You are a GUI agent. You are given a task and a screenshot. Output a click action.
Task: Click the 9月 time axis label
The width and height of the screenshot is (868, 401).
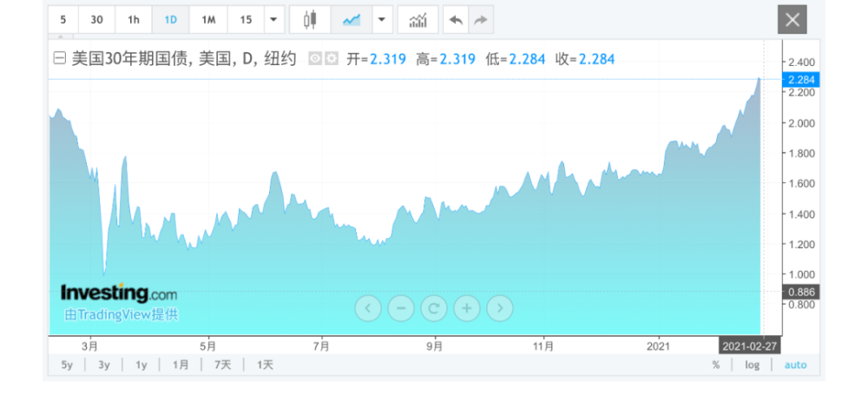click(435, 346)
